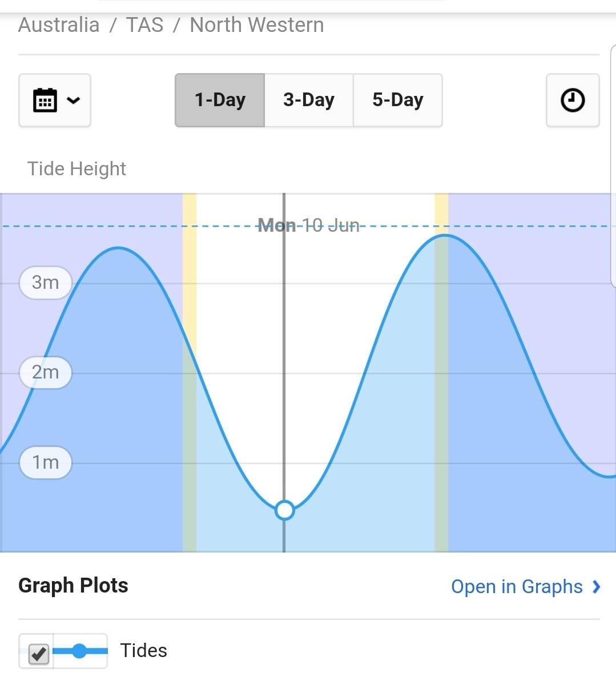Click the chevron beside Open in Graphs

(597, 587)
